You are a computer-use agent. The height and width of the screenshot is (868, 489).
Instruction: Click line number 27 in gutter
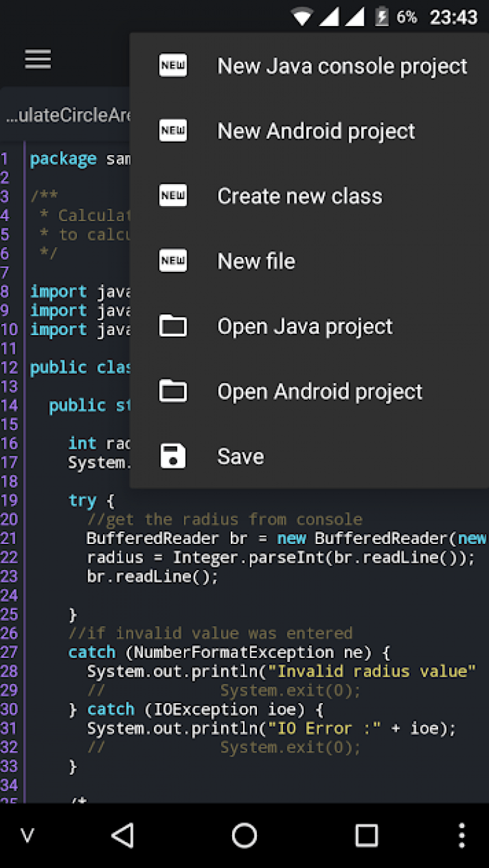click(x=9, y=652)
